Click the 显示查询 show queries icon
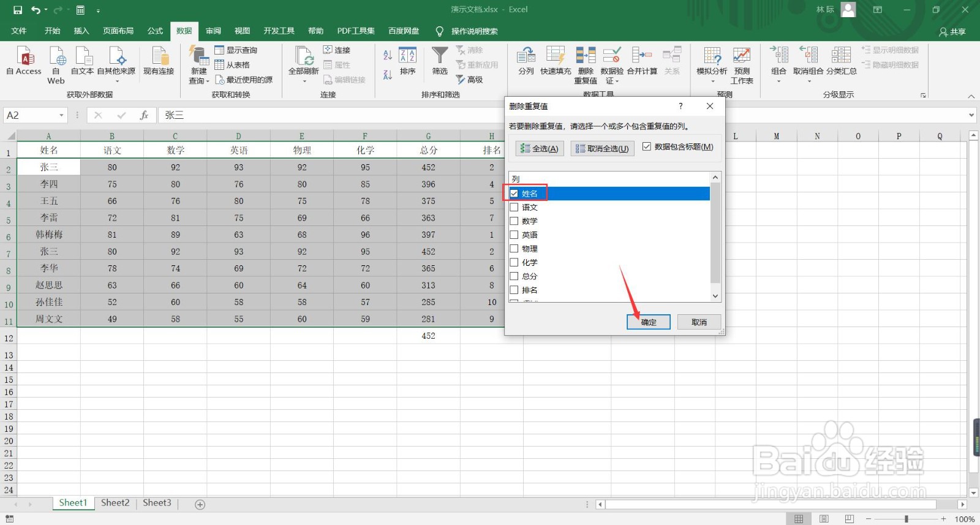This screenshot has width=980, height=525. click(219, 50)
